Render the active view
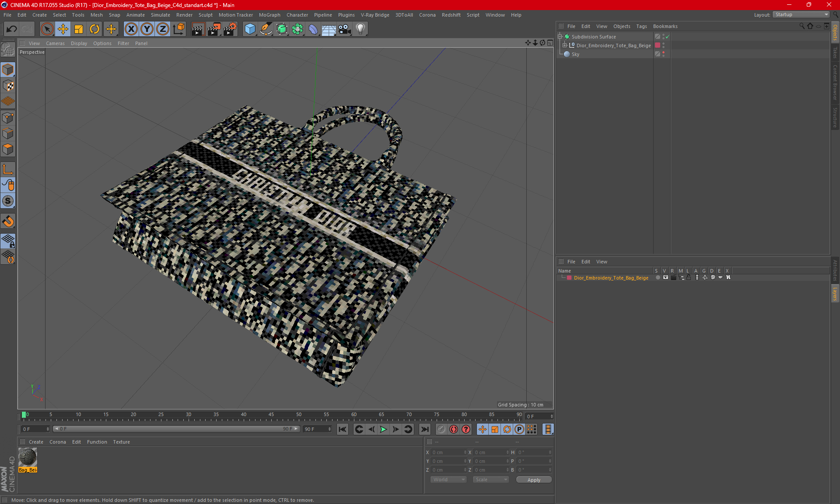 tap(198, 29)
